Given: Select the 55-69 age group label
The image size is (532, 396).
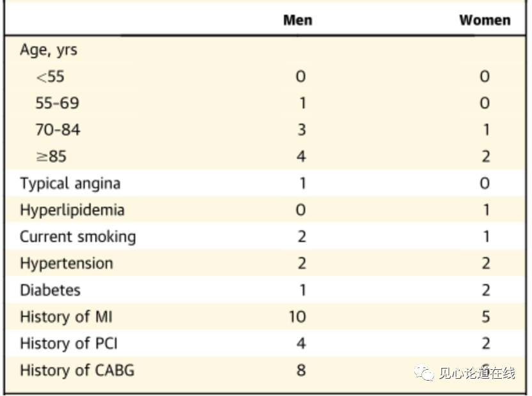Looking at the screenshot, I should click(58, 103).
